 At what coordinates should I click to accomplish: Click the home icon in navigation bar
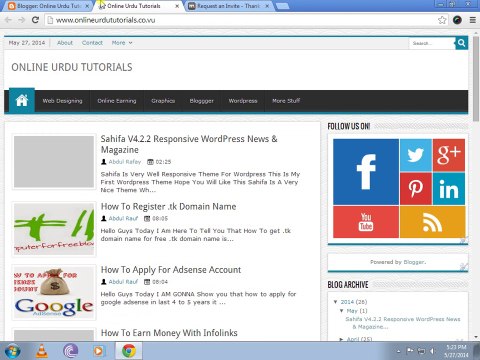point(22,100)
